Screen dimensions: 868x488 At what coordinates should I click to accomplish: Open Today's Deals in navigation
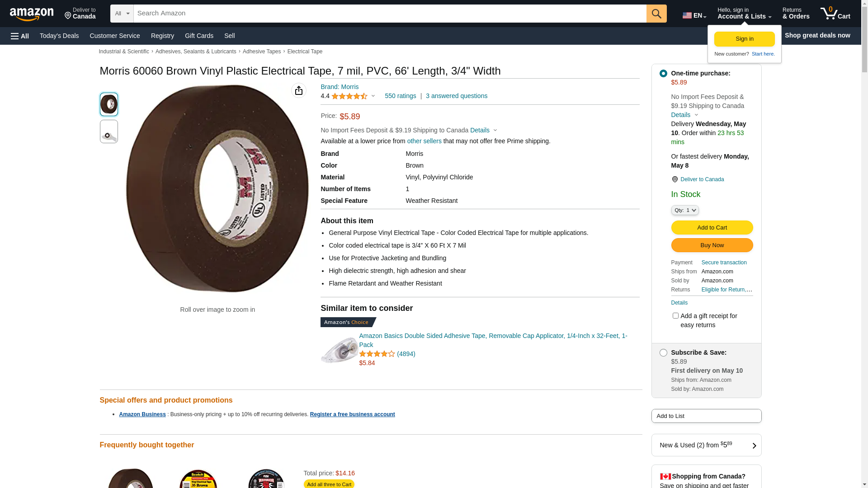coord(59,36)
